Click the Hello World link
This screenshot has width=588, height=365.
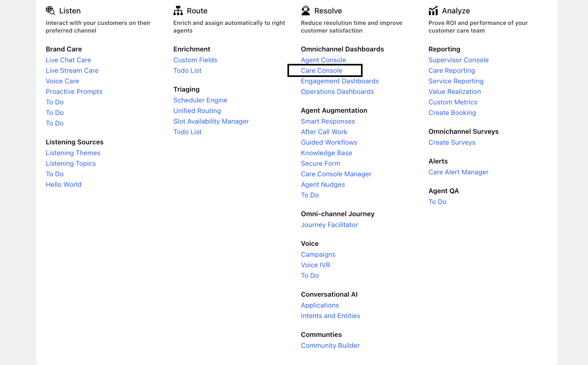click(64, 185)
